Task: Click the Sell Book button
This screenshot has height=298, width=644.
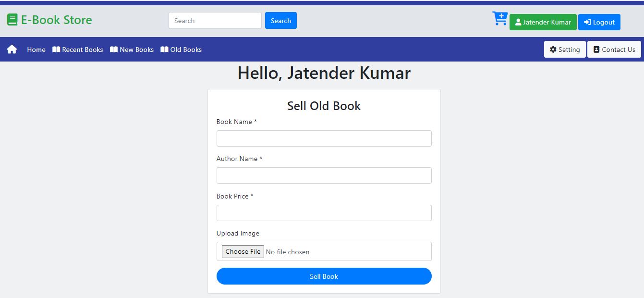Action: [324, 276]
